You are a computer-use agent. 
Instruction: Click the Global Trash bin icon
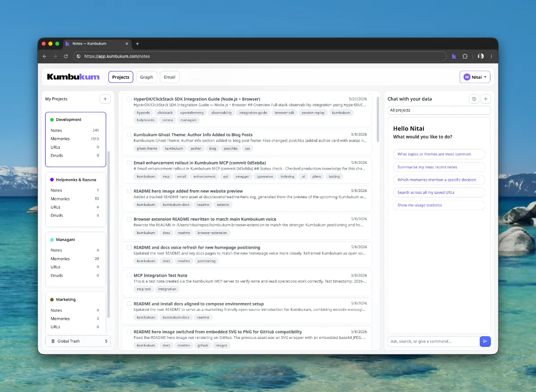tap(53, 341)
